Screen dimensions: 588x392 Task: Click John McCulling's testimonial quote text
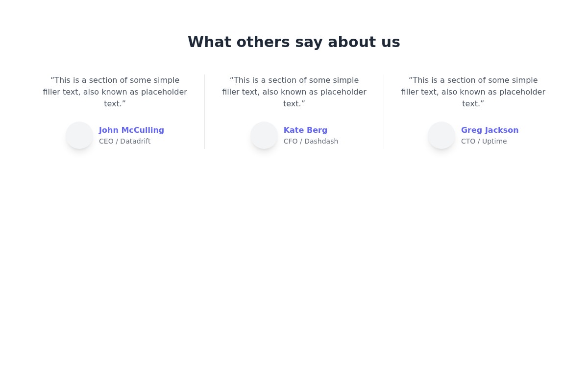(115, 92)
